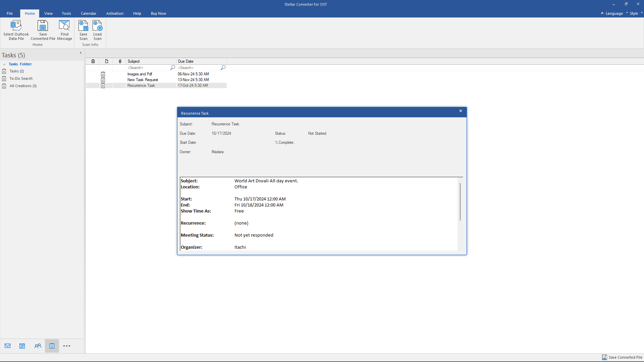This screenshot has width=644, height=362.
Task: Click the Load Scan icon
Action: [x=97, y=29]
